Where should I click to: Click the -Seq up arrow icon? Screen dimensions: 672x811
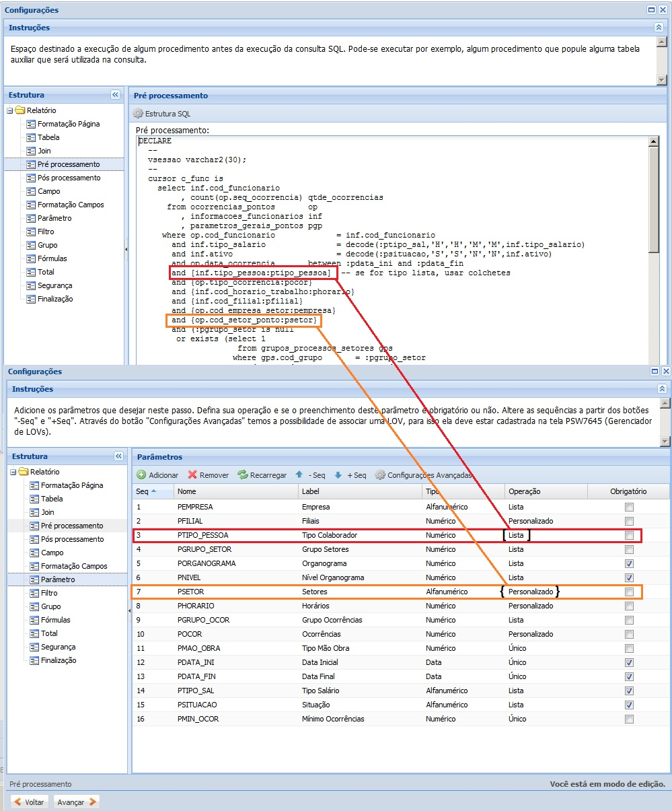point(299,475)
